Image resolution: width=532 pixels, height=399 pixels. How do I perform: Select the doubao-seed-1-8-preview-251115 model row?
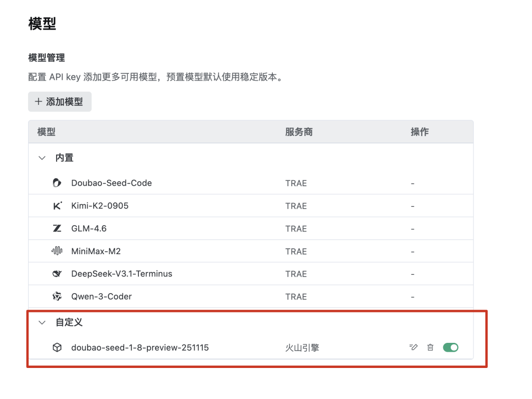(222, 347)
